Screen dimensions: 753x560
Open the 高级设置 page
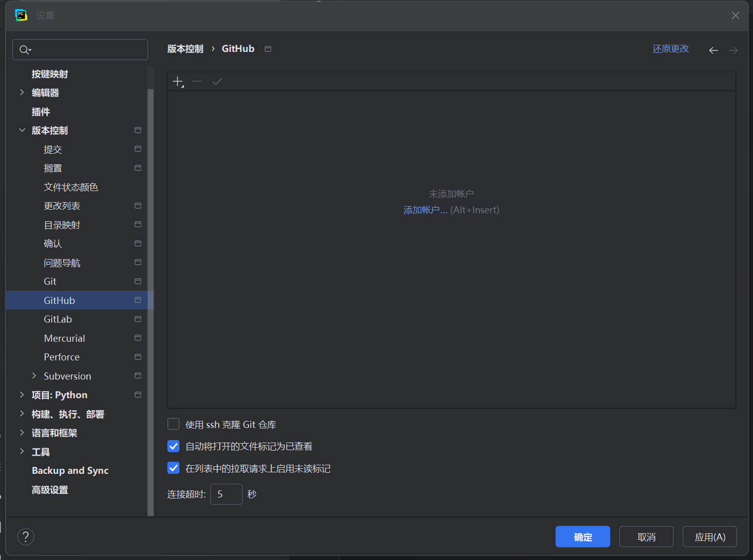click(50, 490)
